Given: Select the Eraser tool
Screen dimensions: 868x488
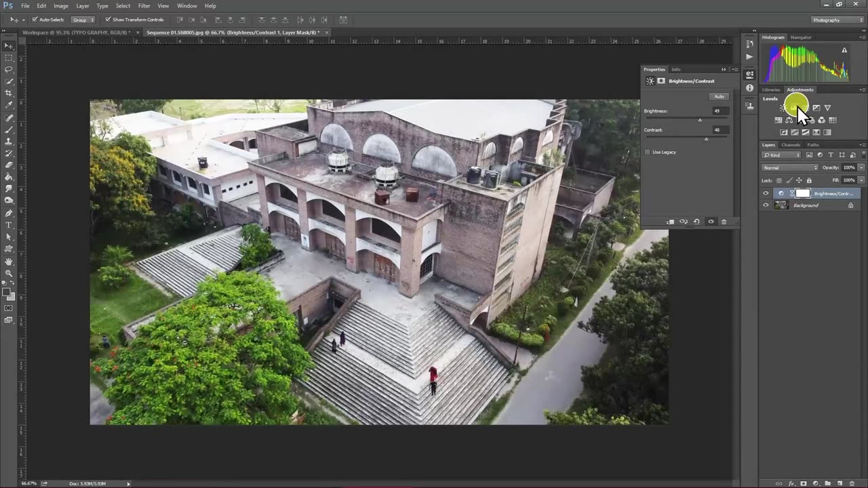Looking at the screenshot, I should click(x=9, y=165).
